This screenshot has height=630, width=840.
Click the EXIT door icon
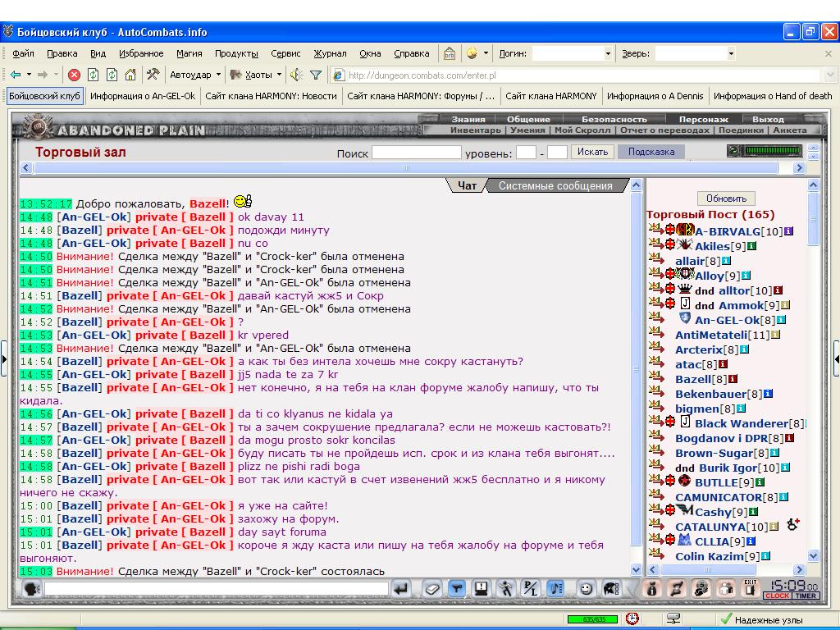pyautogui.click(x=751, y=588)
